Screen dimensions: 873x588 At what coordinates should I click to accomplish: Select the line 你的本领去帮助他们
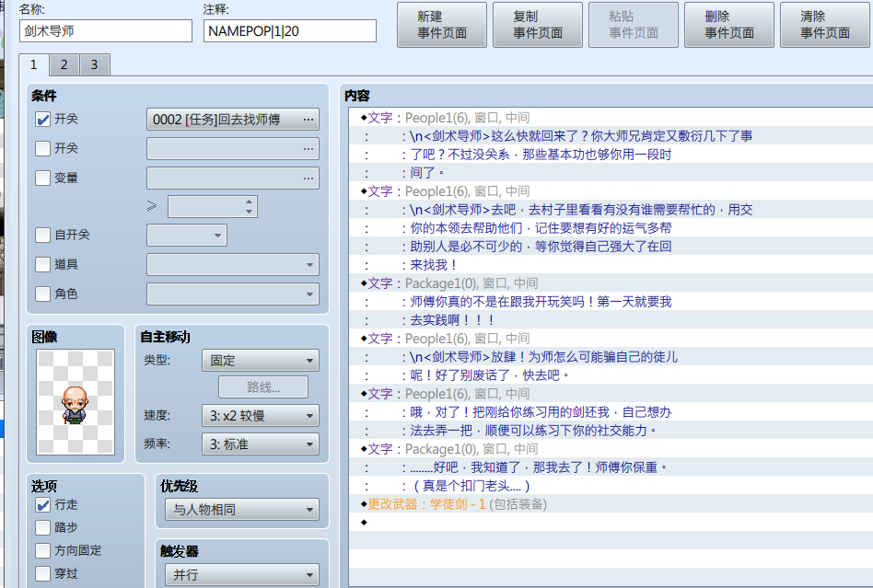click(x=611, y=228)
